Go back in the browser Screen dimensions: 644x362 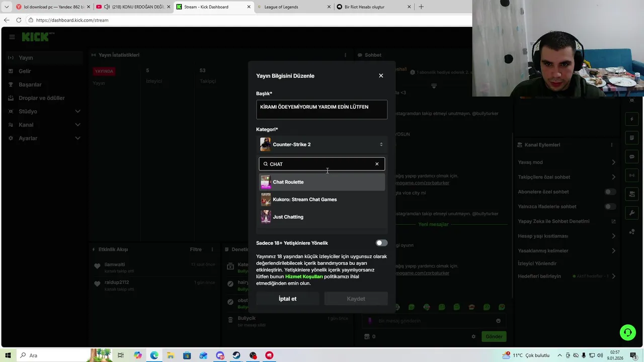[x=6, y=20]
